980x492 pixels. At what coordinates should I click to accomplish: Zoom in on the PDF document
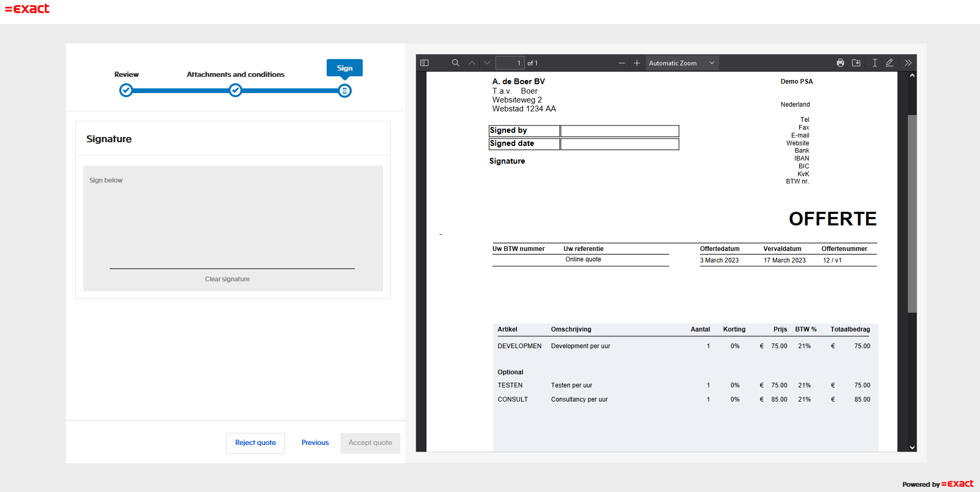(637, 63)
